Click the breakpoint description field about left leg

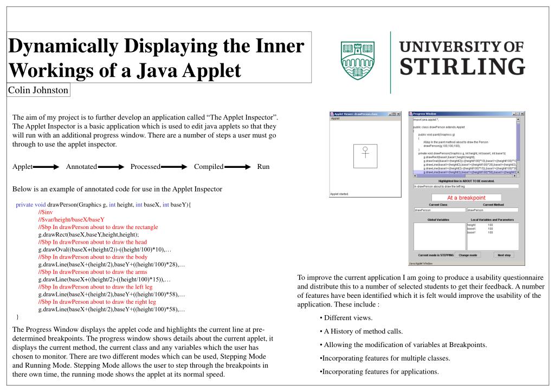(466, 186)
